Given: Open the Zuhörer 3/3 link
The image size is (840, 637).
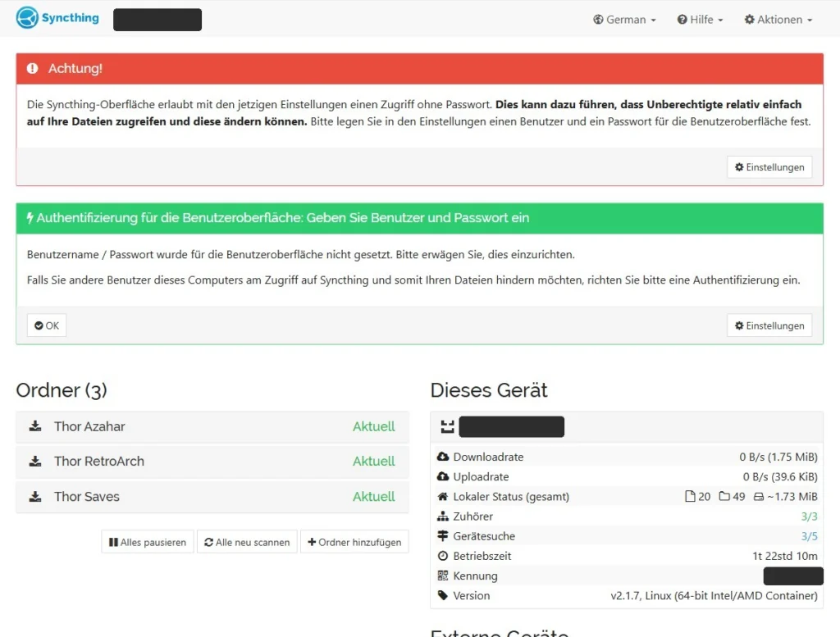Looking at the screenshot, I should [x=809, y=516].
